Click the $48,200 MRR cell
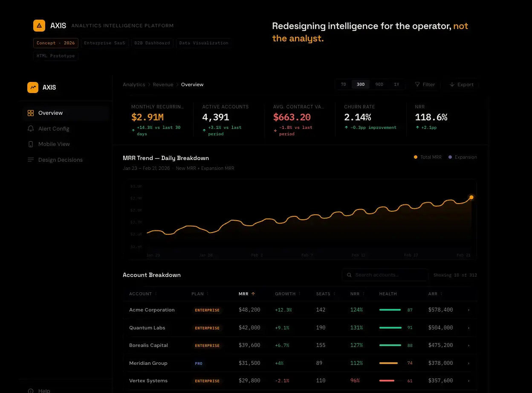The image size is (532, 393). tap(249, 310)
